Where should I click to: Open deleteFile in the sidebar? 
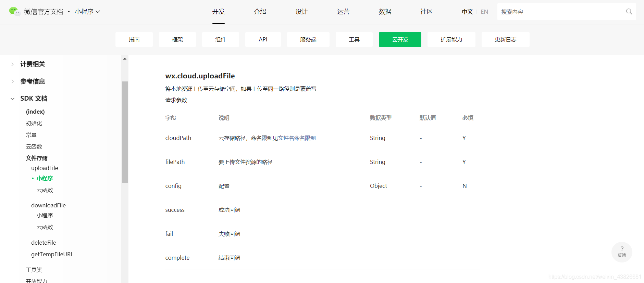(44, 243)
